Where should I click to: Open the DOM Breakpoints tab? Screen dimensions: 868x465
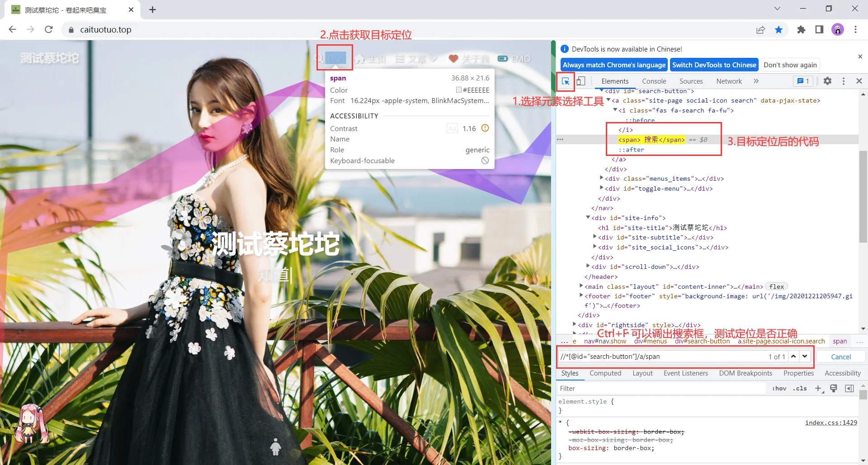point(745,373)
